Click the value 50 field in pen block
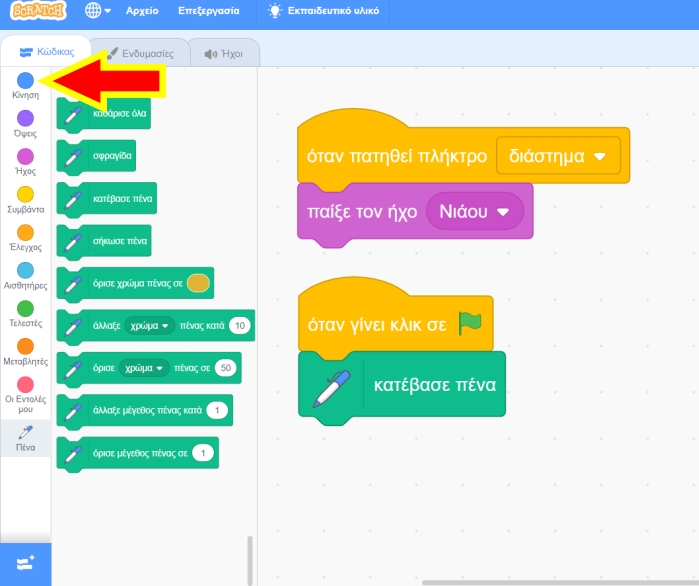 225,369
